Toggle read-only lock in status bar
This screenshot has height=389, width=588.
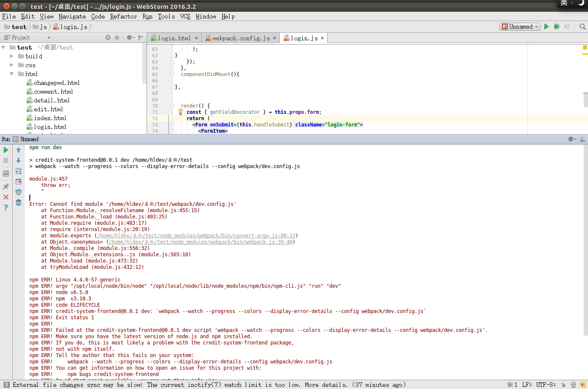coord(563,385)
